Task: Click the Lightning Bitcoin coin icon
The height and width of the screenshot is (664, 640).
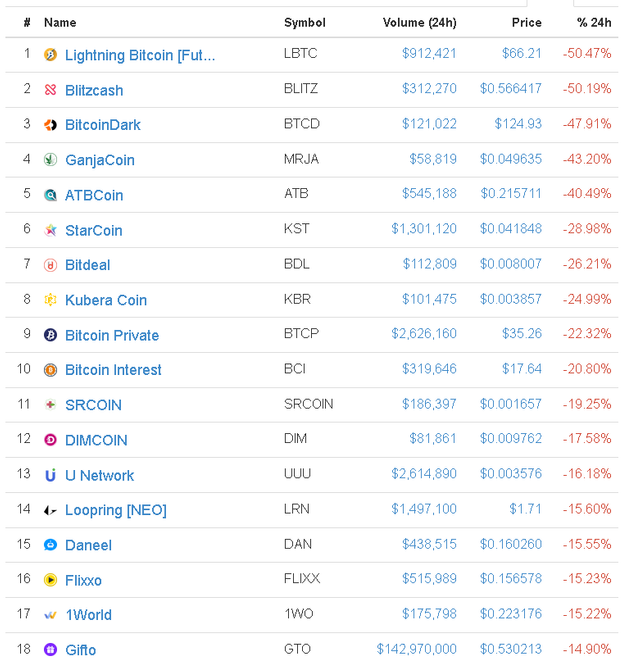Action: (x=50, y=55)
